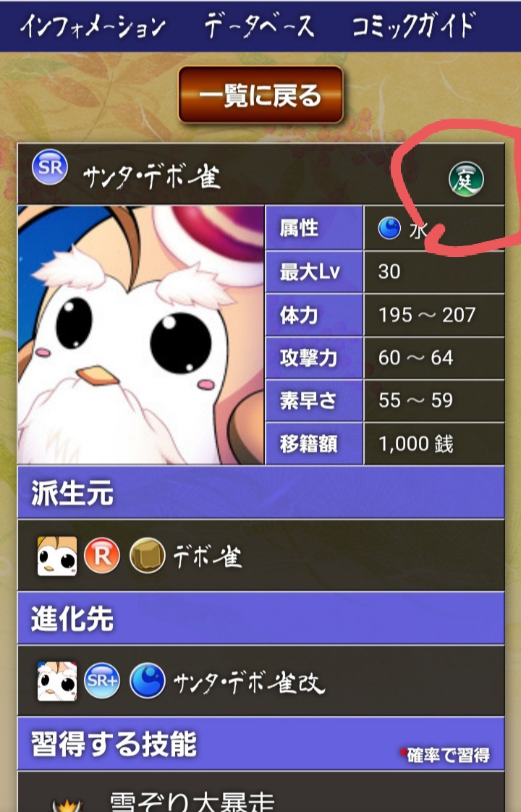
Task: Click the SR+ rarity badge under 進化先
Action: (102, 680)
